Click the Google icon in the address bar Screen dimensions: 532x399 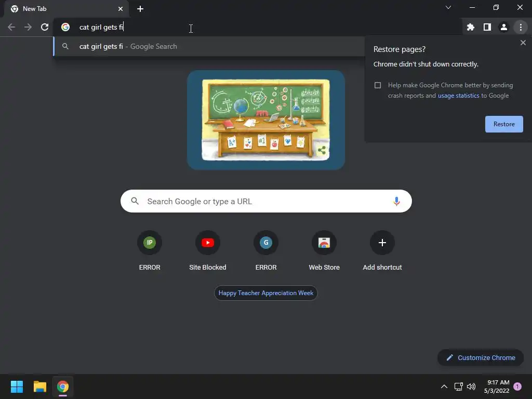tap(65, 27)
